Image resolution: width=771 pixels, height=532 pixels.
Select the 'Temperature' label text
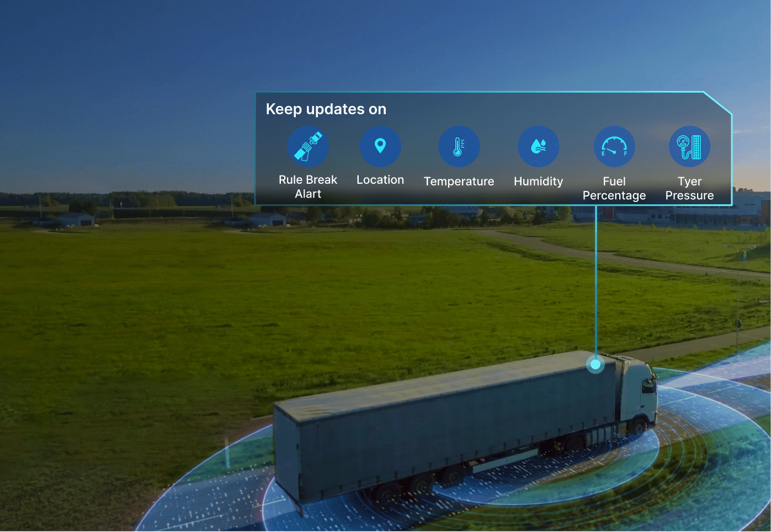459,182
